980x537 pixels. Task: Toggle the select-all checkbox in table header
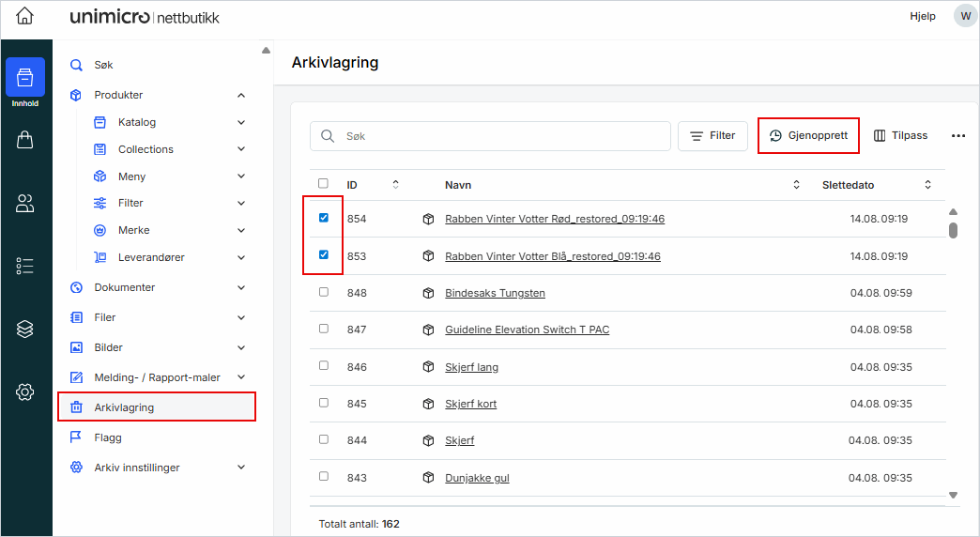324,184
